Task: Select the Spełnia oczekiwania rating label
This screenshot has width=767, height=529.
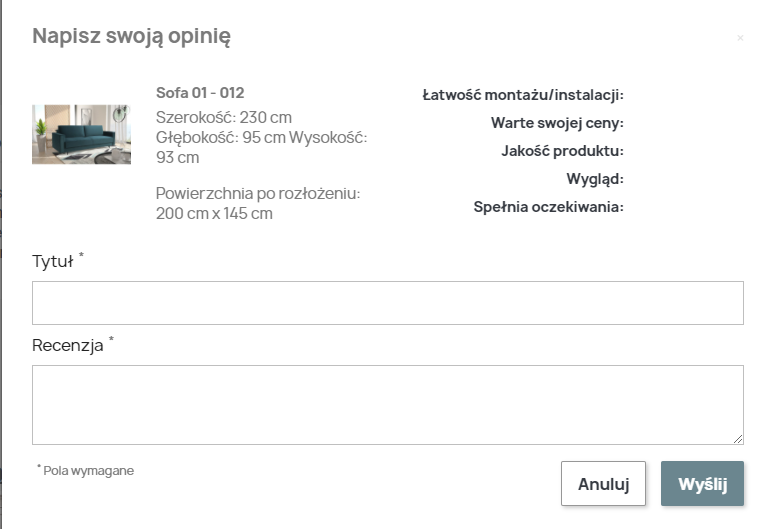Action: tap(548, 207)
